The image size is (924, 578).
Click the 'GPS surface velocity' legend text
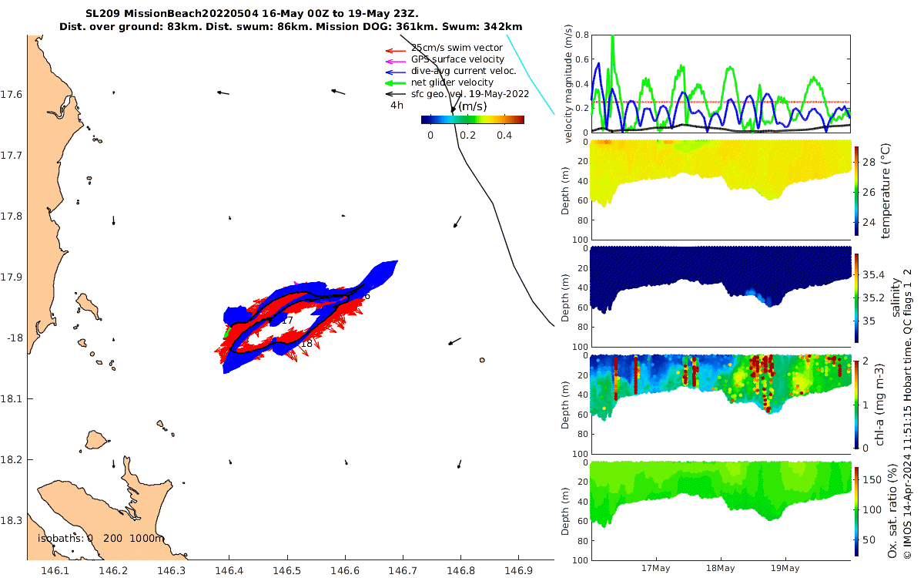[457, 59]
